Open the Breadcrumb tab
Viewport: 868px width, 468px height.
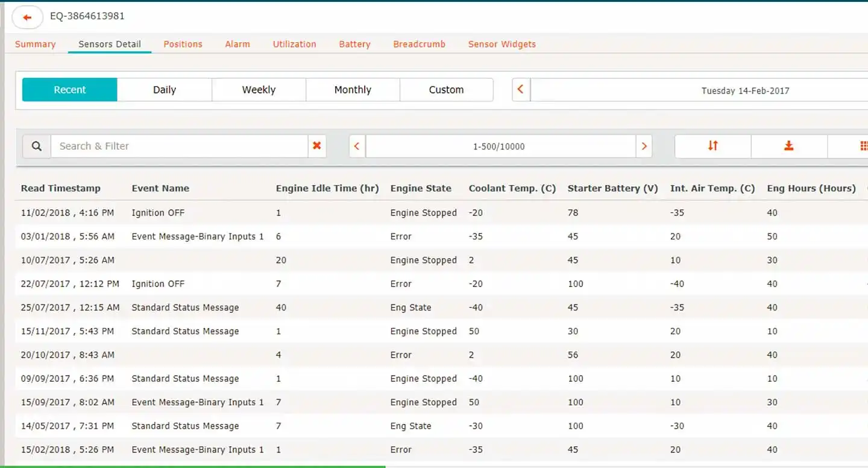(x=419, y=44)
